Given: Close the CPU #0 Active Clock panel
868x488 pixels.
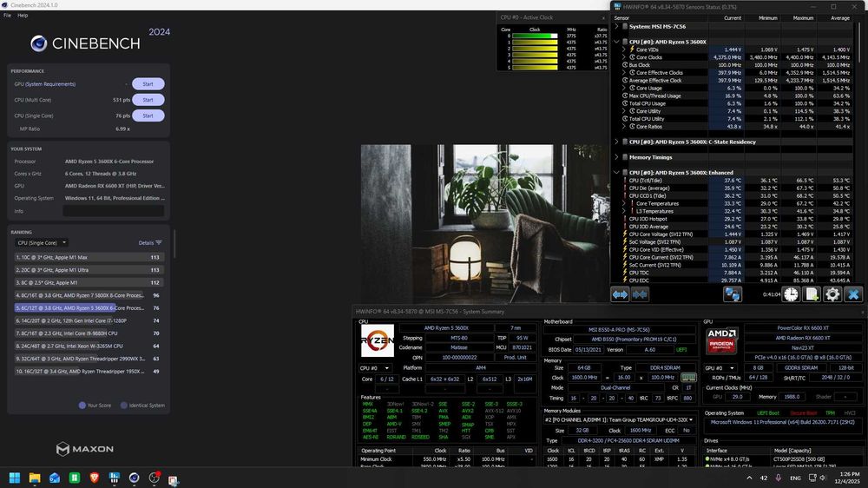Looking at the screenshot, I should point(603,17).
